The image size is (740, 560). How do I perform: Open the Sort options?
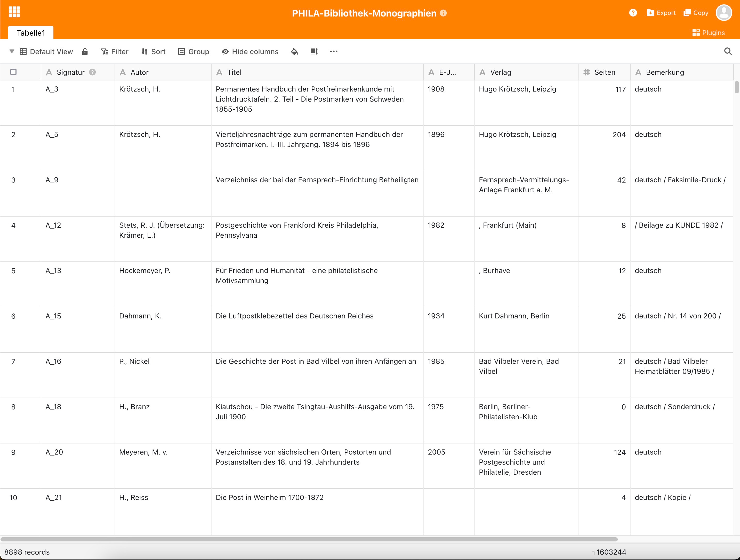click(153, 52)
